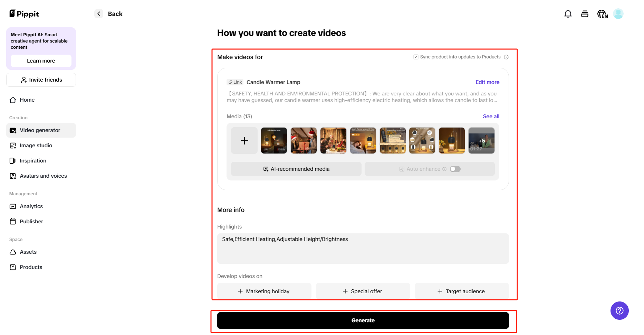Screen dimensions: 644x335
Task: Click the More info heading
Action: click(x=231, y=210)
